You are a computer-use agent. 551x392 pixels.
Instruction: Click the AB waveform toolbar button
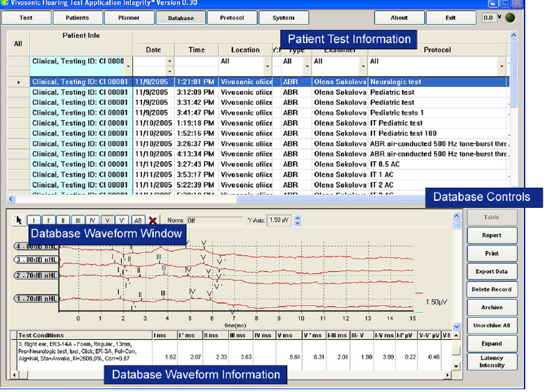pos(138,220)
